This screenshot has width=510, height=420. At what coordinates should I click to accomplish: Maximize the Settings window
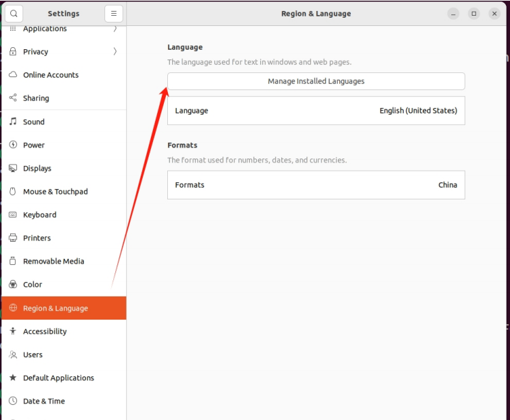[474, 14]
